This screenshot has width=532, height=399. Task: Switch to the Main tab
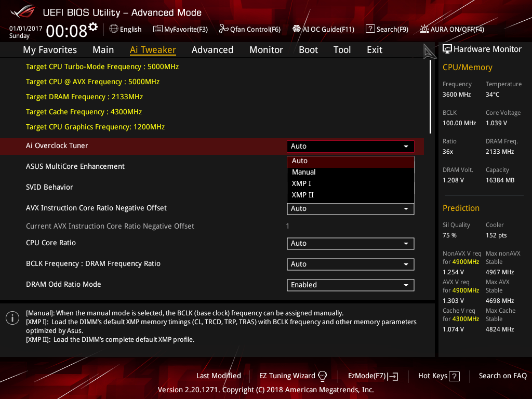point(103,50)
